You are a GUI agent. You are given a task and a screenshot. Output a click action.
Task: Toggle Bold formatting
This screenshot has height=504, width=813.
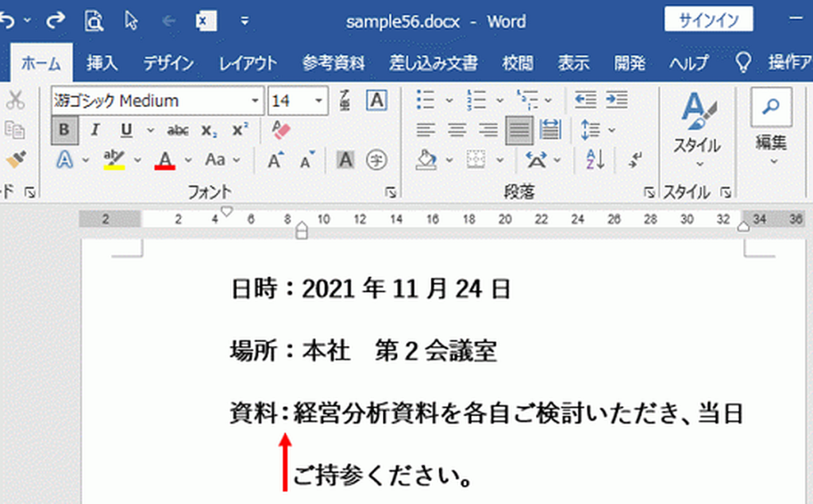(64, 129)
